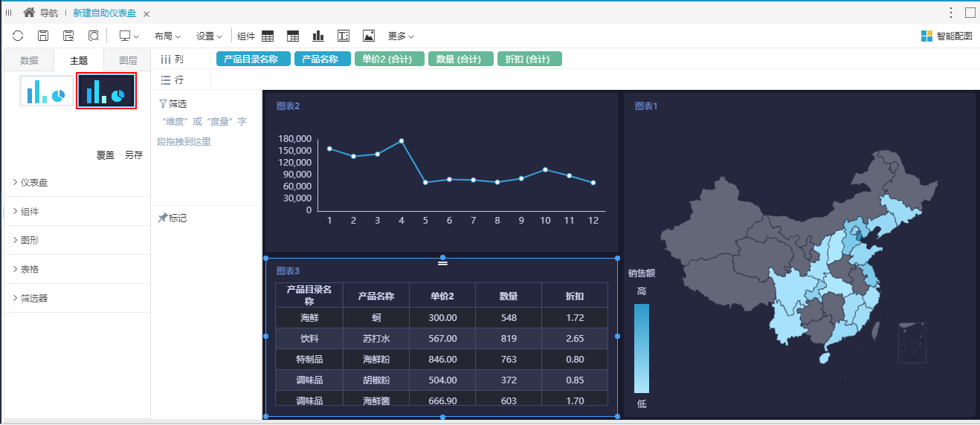Screen dimensions: 980x425
Task: Open the 设置 settings menu
Action: coord(210,36)
